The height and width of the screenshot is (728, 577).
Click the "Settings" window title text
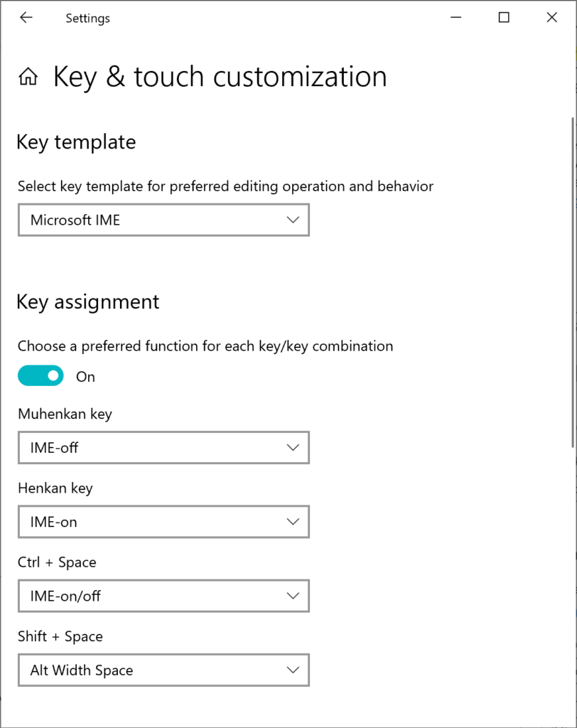87,18
